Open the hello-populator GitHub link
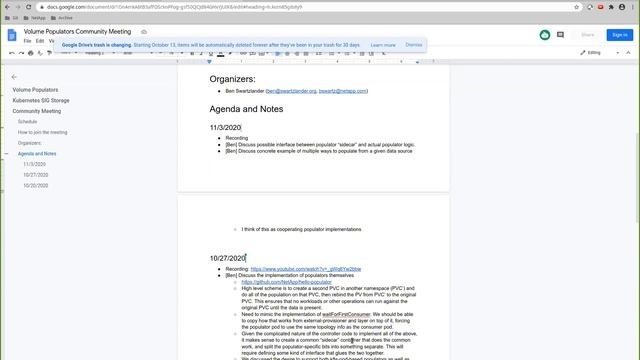Image resolution: width=640 pixels, height=360 pixels. click(286, 282)
